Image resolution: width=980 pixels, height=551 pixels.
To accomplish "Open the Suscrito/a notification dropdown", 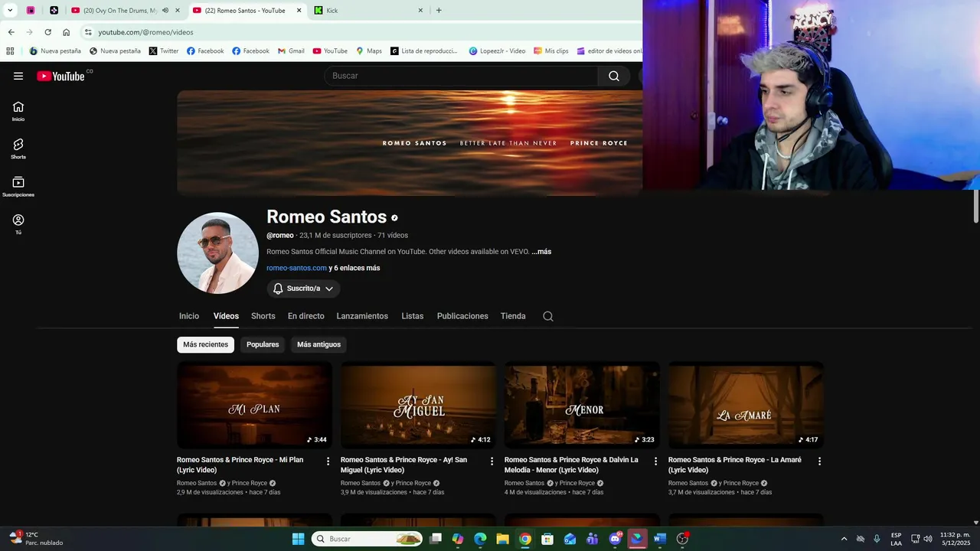I will click(304, 289).
